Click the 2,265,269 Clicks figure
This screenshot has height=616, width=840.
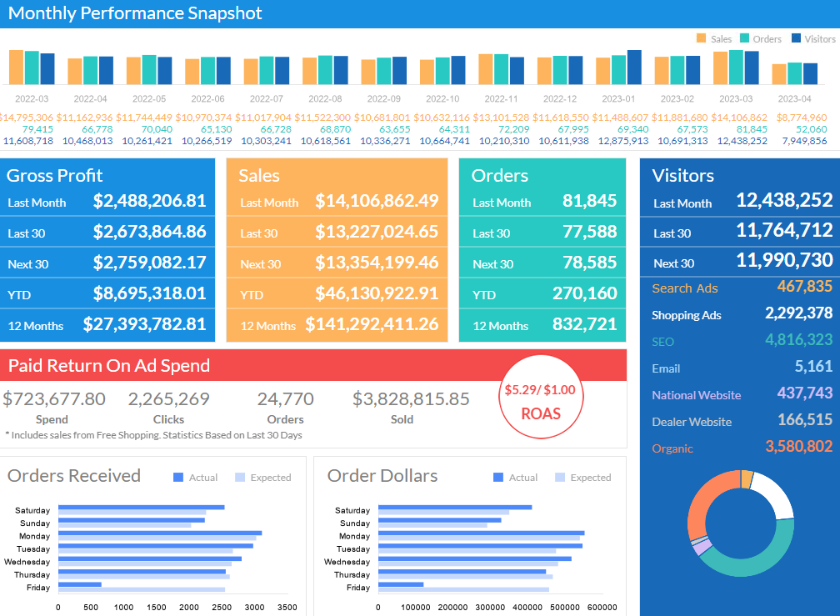point(168,399)
